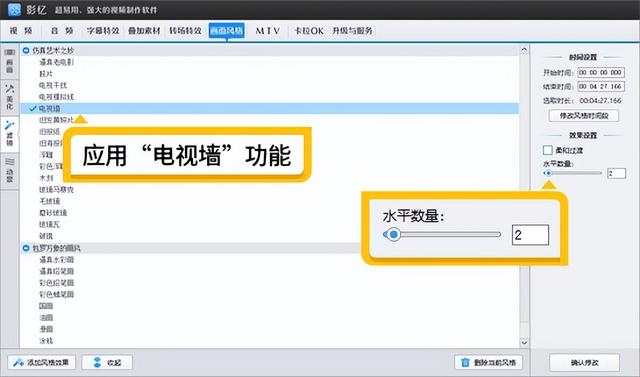Screen dimensions: 640x377
Task: Choose the 磨砂玻璃 style
Action: point(53,213)
